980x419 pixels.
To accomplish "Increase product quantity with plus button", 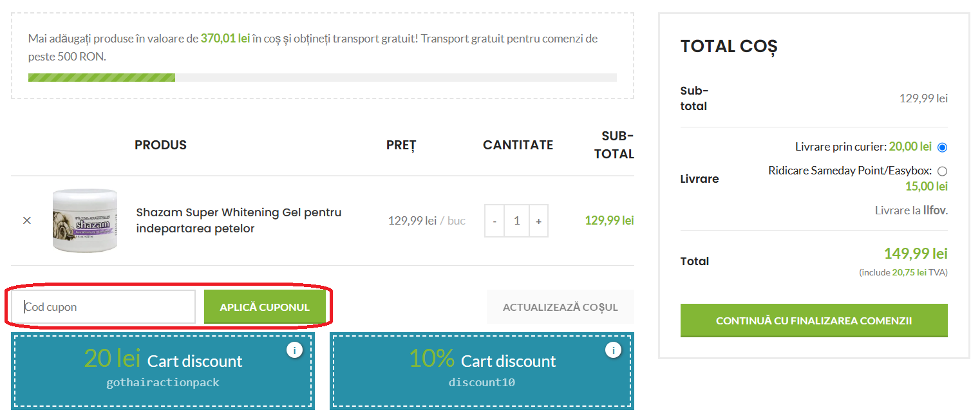I will pos(538,221).
